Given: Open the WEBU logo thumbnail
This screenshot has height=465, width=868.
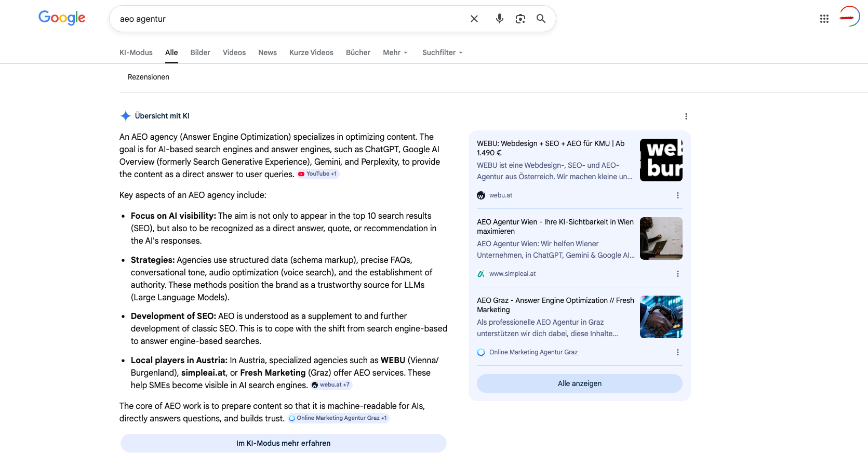Looking at the screenshot, I should click(661, 160).
